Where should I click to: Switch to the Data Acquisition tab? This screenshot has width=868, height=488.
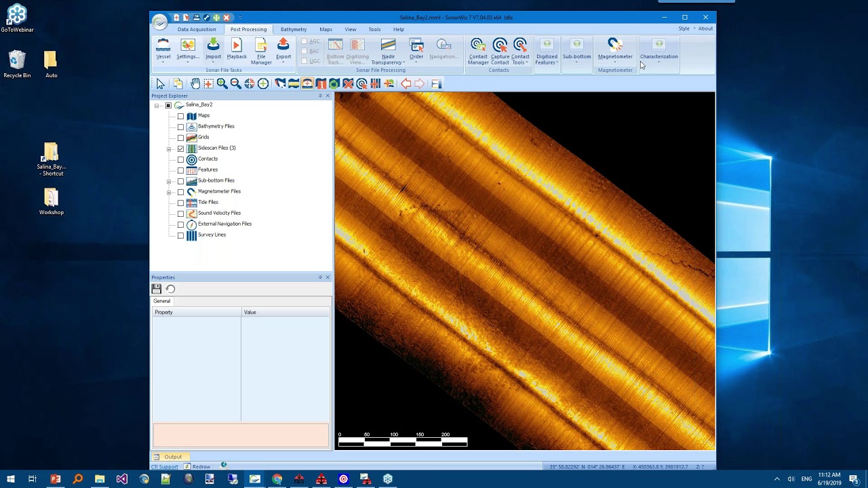(x=197, y=29)
